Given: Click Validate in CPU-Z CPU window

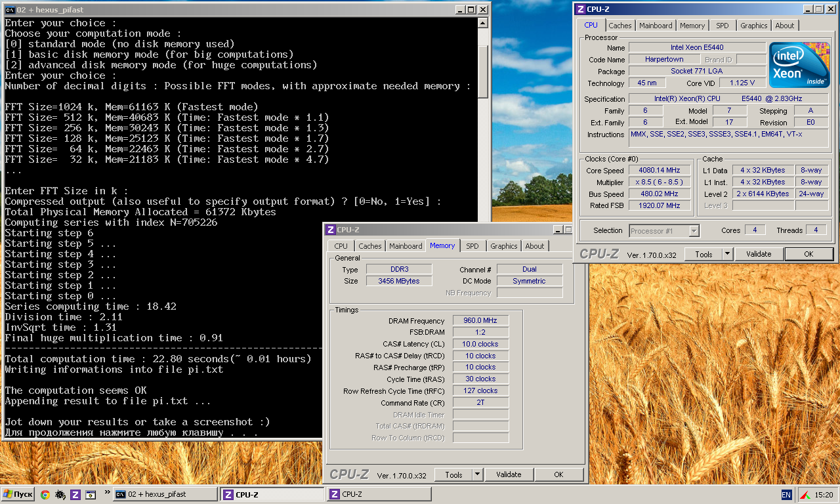Looking at the screenshot, I should [x=759, y=254].
